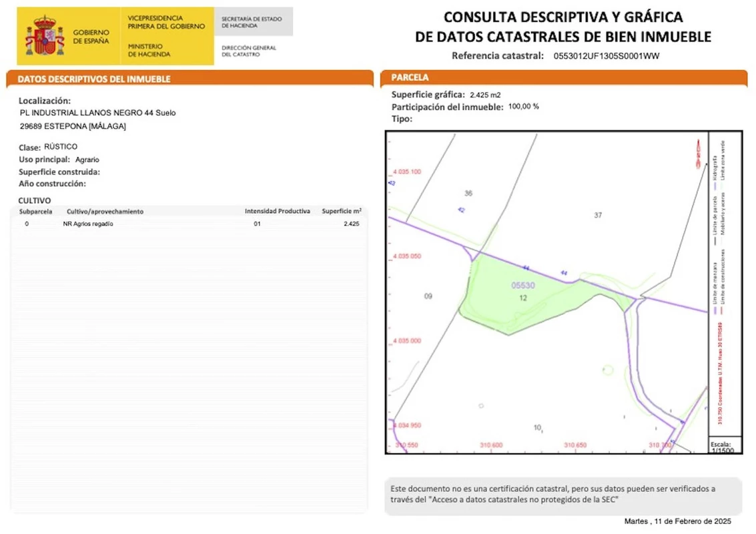
Task: Click the Dirección General del Catastro text
Action: tap(248, 51)
